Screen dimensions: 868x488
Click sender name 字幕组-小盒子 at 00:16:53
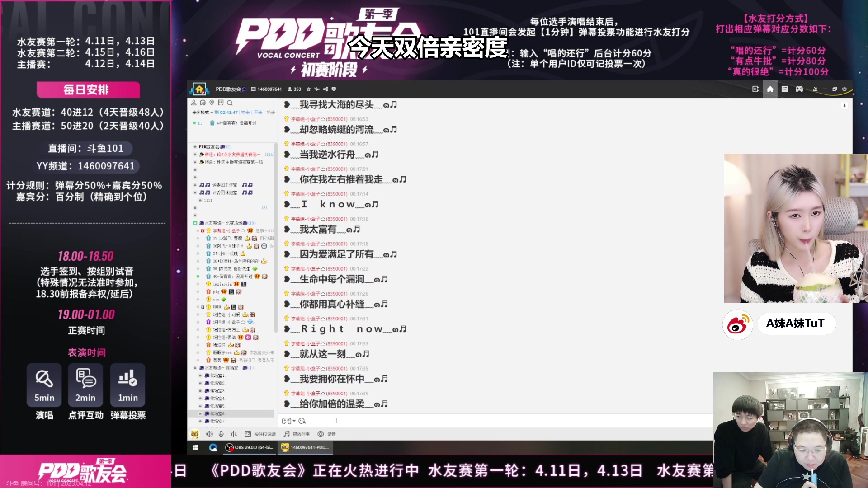[x=305, y=119]
